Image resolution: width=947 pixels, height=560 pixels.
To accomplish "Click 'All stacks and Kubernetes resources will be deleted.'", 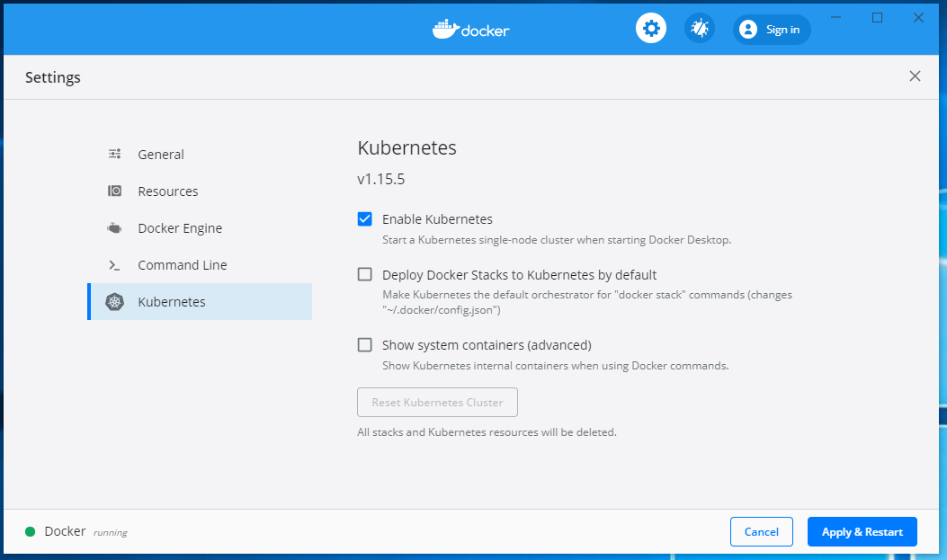I will tap(487, 432).
